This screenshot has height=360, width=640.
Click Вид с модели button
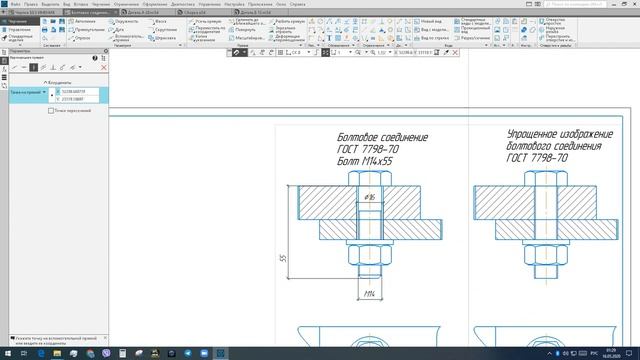point(431,30)
